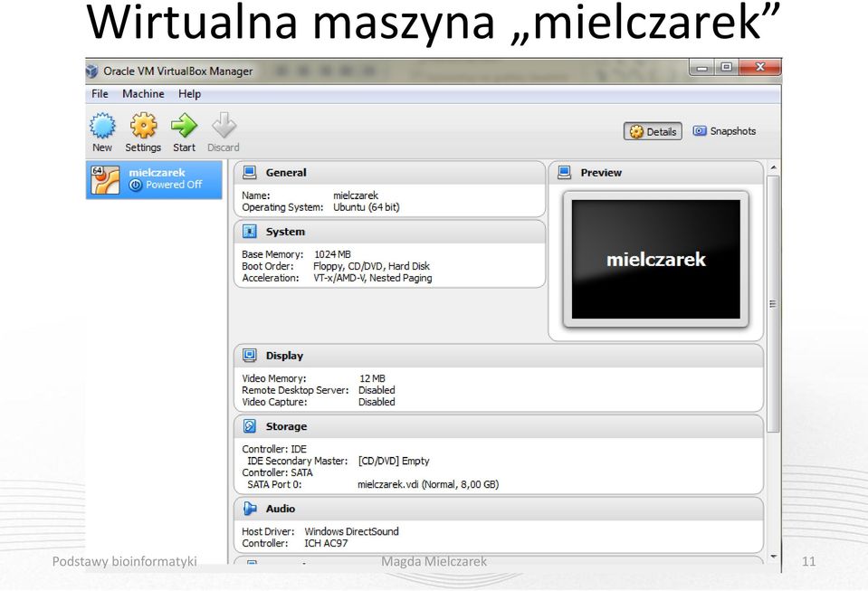Click the 'Controller: SATA' line
Screen dimensions: 868x591
pos(277,472)
